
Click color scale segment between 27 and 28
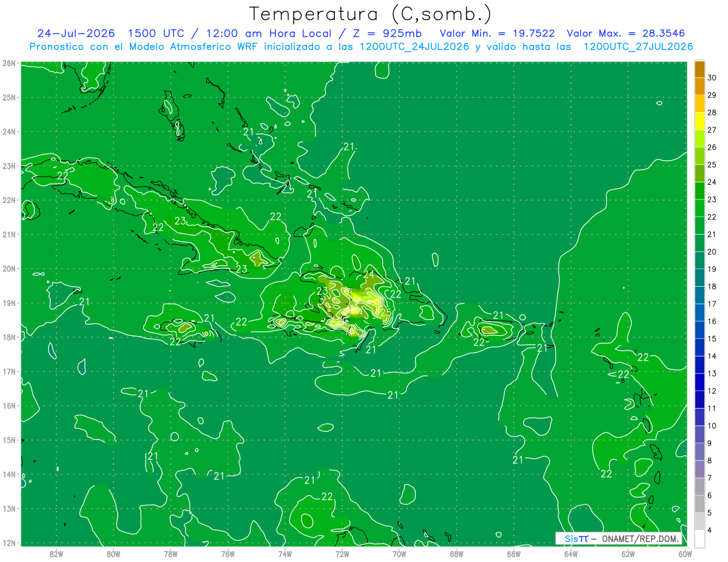point(699,121)
